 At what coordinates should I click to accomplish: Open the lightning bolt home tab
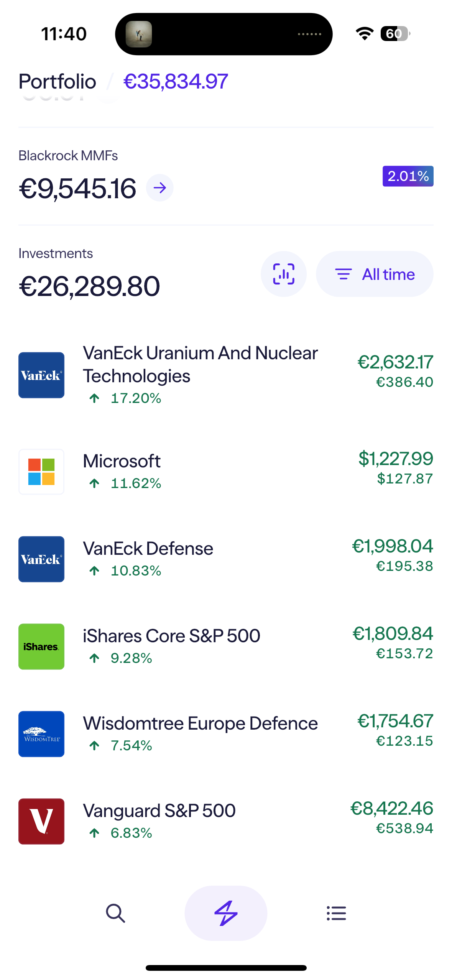tap(226, 913)
